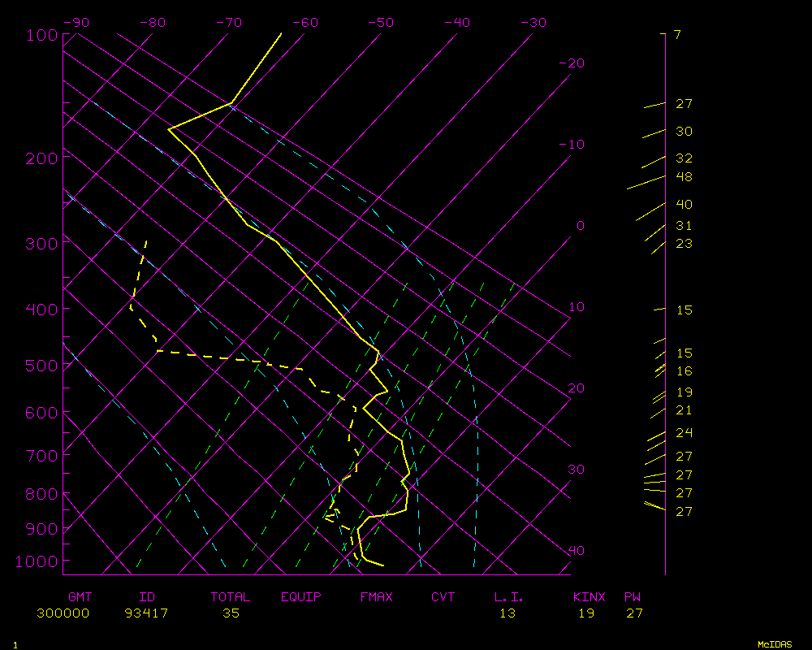Click the PW precipitable water header
This screenshot has width=812, height=650.
pyautogui.click(x=633, y=597)
